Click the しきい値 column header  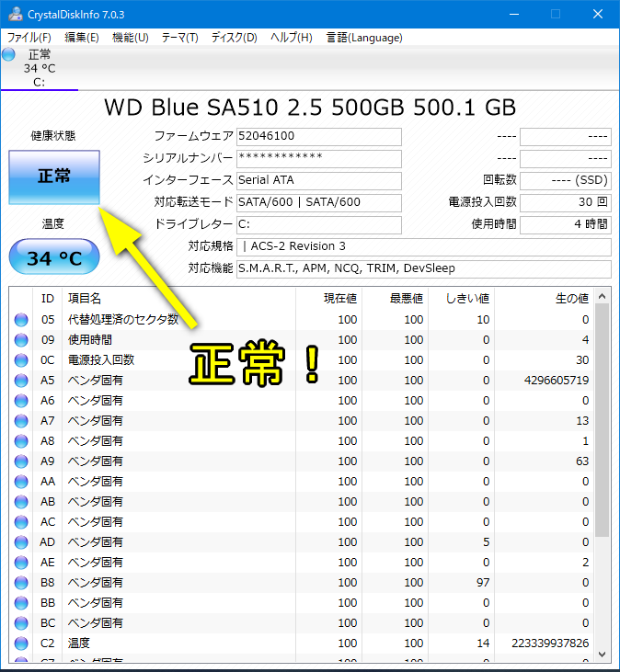click(x=462, y=298)
